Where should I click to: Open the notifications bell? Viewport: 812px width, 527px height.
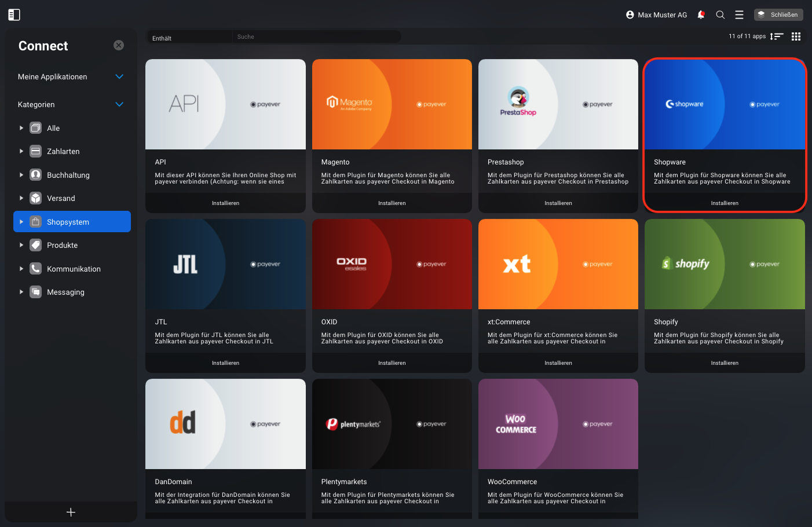[701, 15]
